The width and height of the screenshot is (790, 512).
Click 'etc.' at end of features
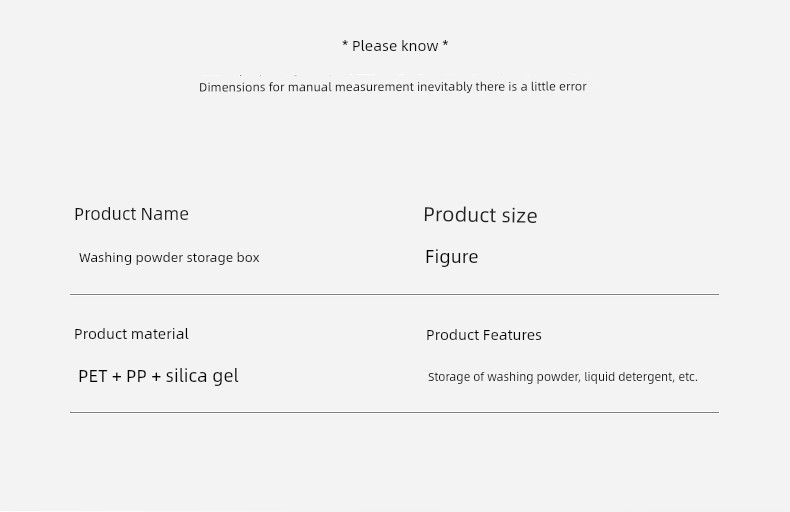click(x=688, y=377)
